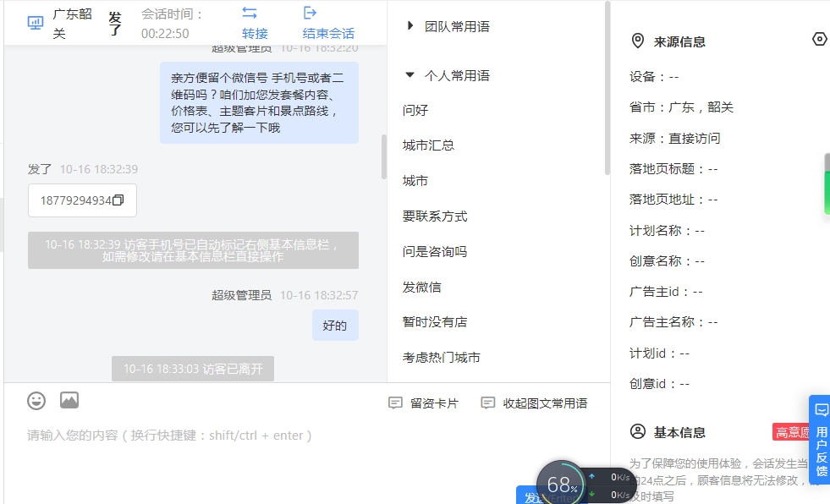
Task: Click the 创意id row
Action: [x=660, y=384]
